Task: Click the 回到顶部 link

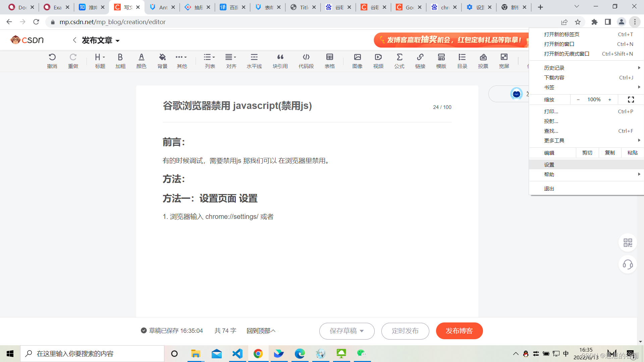Action: 261,331
